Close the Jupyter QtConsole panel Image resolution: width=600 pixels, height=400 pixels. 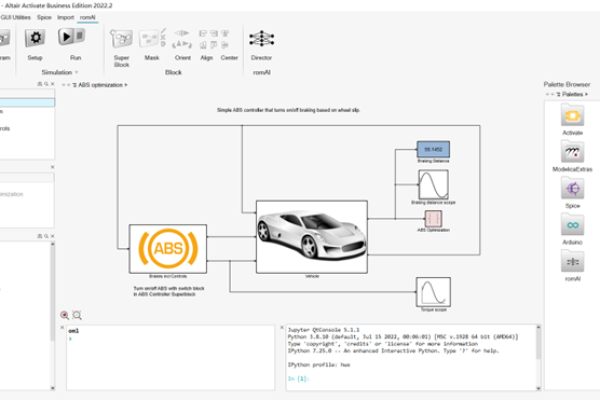point(282,327)
